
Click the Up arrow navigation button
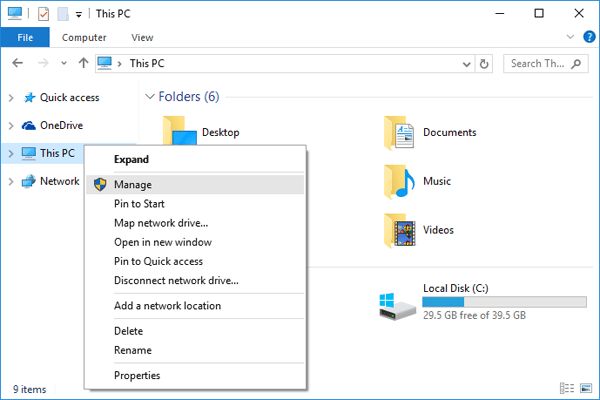click(83, 63)
